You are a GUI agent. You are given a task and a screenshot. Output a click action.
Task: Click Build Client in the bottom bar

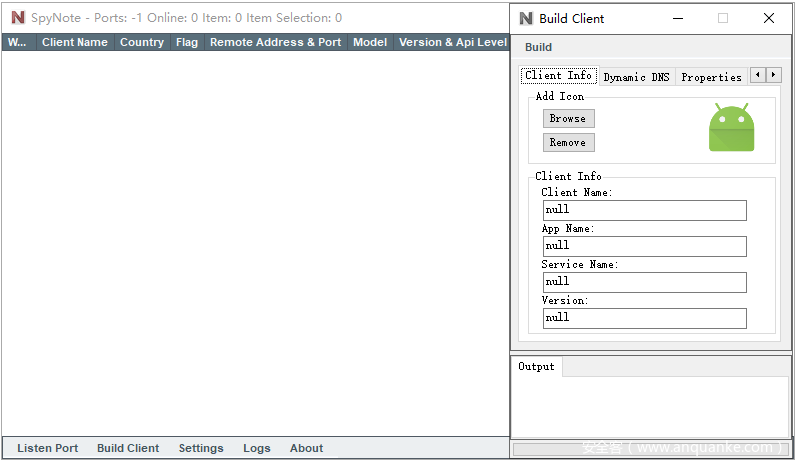click(x=128, y=448)
